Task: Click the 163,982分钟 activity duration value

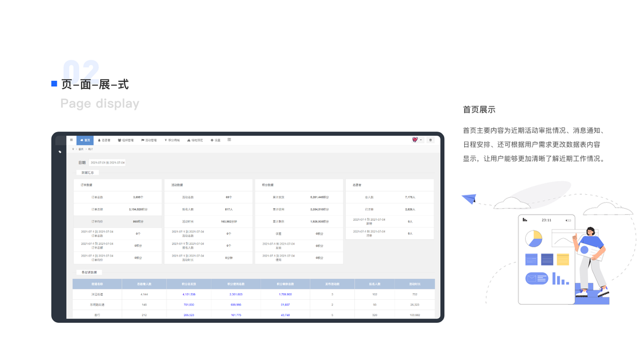Action: tap(229, 221)
